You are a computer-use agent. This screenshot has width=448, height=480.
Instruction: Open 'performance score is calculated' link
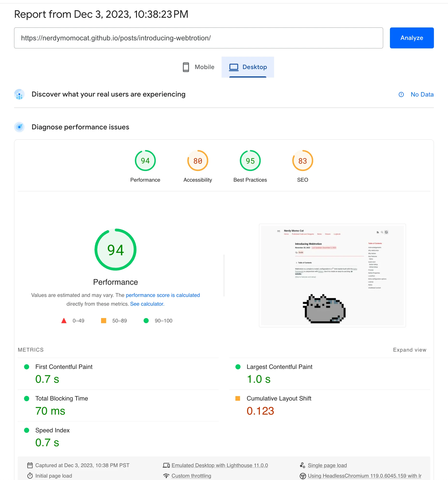coord(163,295)
